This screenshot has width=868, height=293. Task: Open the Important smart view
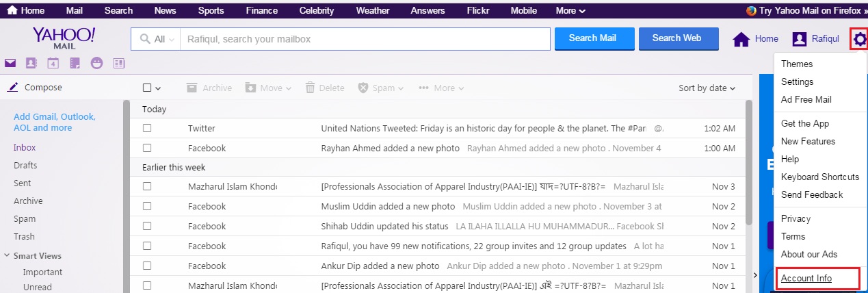[42, 272]
